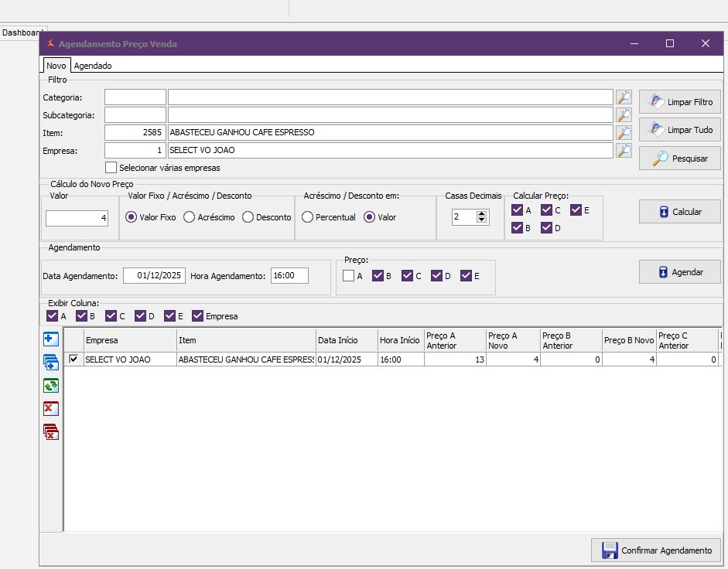
Task: Switch to the Agendado tab
Action: pos(93,66)
